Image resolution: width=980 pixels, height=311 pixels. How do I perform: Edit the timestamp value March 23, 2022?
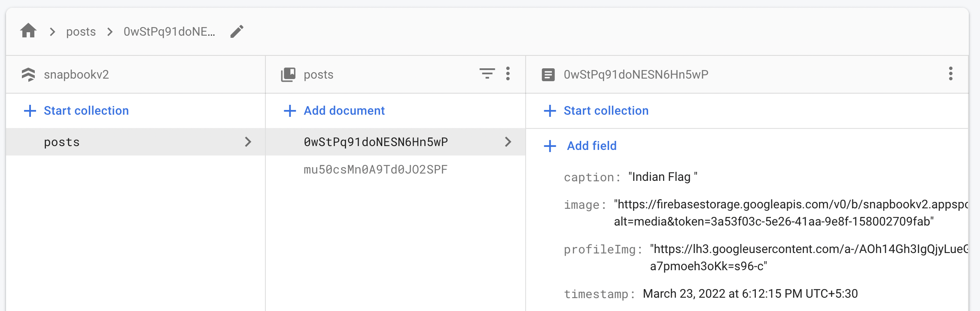pos(750,294)
